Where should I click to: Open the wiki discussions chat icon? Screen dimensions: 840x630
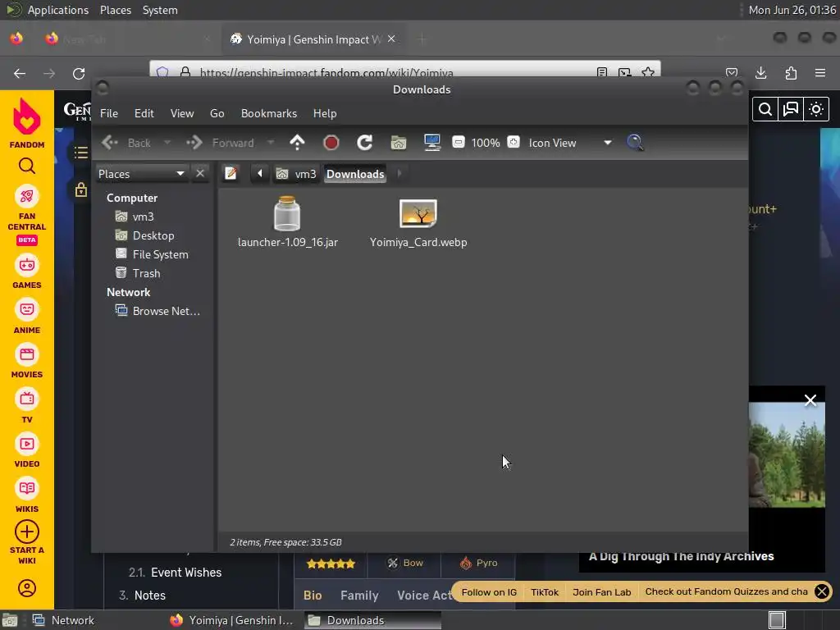(791, 109)
